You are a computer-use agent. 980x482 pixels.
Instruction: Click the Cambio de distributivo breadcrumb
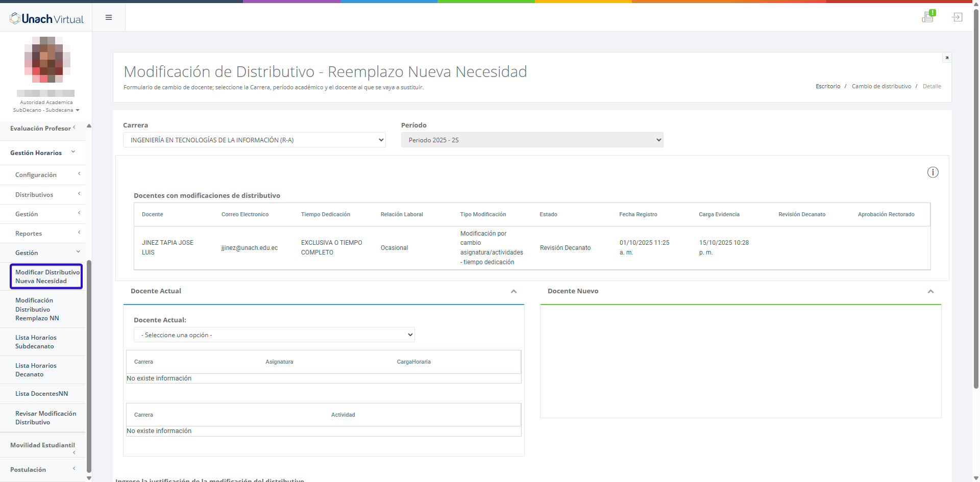point(881,87)
